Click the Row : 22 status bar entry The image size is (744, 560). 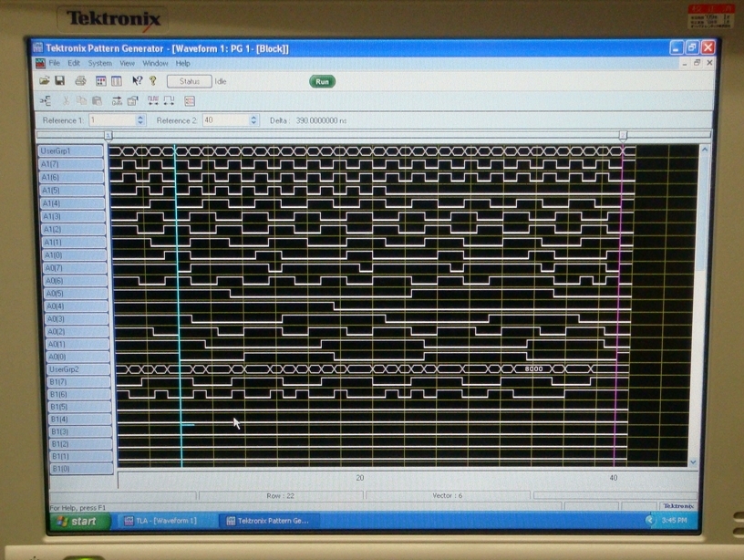[281, 496]
